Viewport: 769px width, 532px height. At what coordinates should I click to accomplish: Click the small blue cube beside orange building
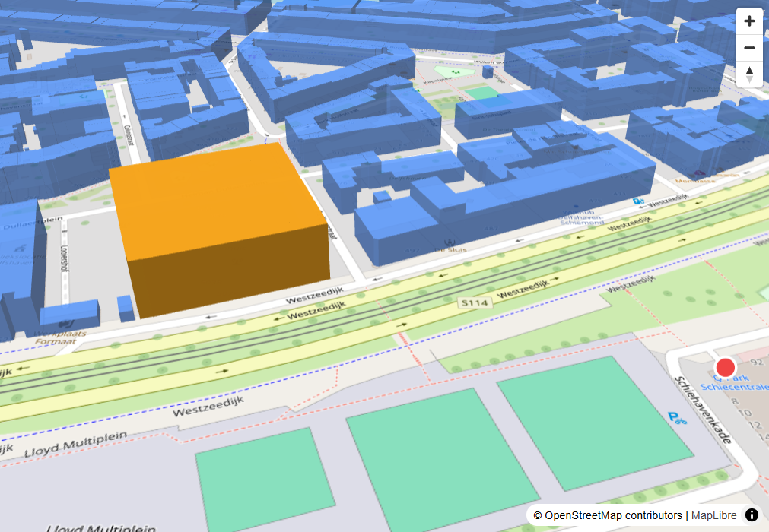126,309
